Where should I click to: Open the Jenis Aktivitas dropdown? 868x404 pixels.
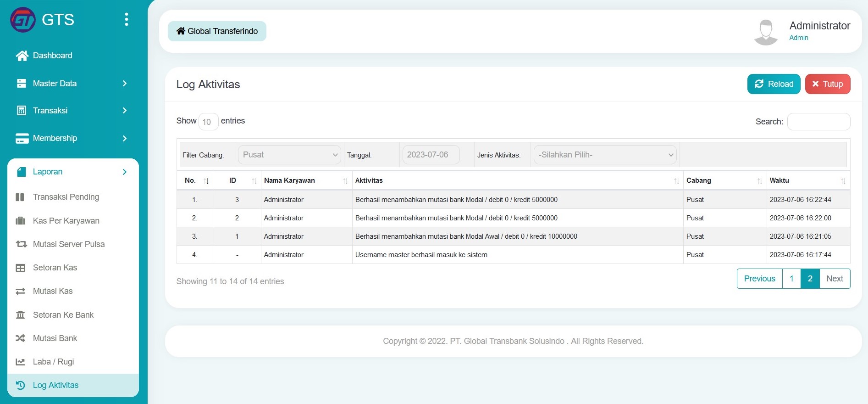coord(605,155)
